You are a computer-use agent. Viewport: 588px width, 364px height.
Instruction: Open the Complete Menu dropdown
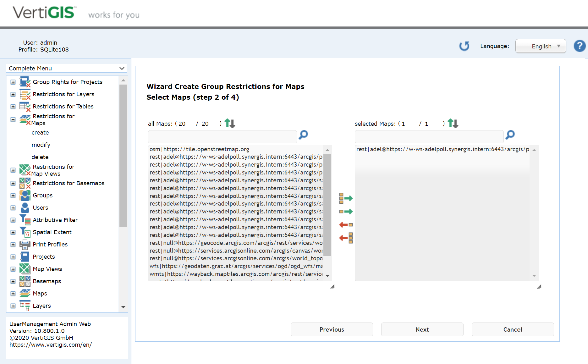tap(66, 68)
